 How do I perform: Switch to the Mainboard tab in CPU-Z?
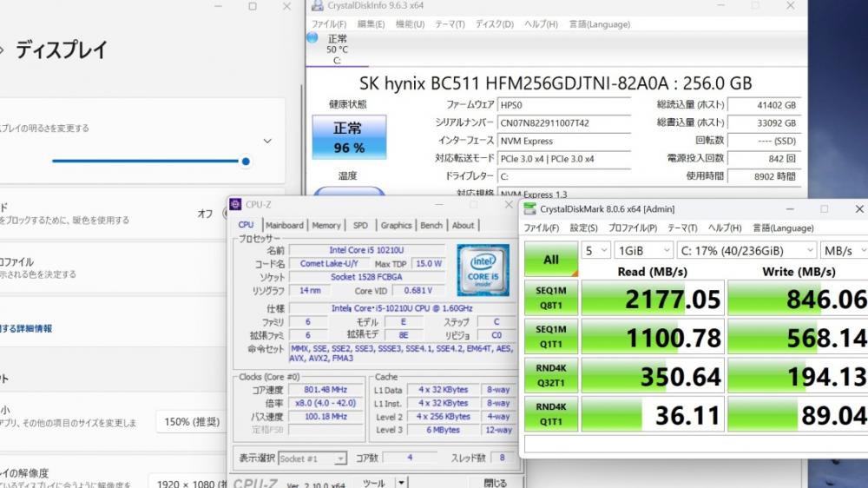[x=284, y=226]
